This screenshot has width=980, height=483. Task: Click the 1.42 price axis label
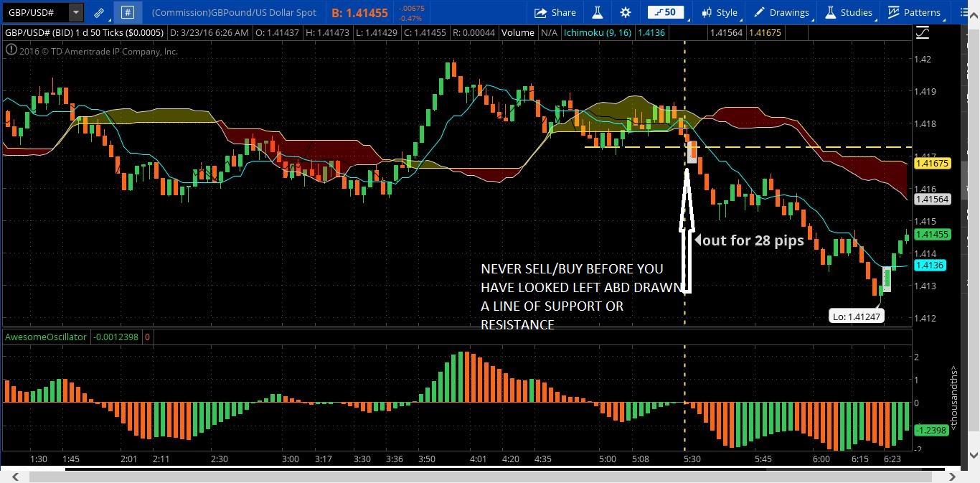tap(923, 59)
